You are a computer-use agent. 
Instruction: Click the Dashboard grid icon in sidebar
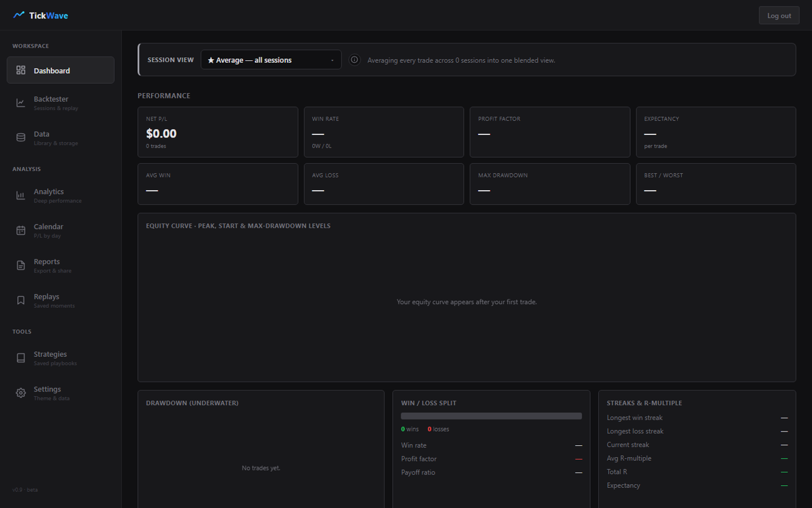coord(21,71)
